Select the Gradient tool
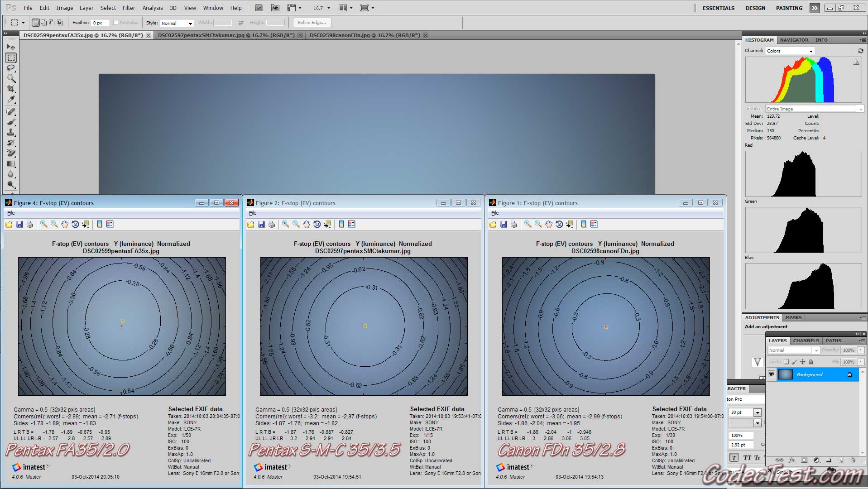This screenshot has width=868, height=489. pos(11,163)
